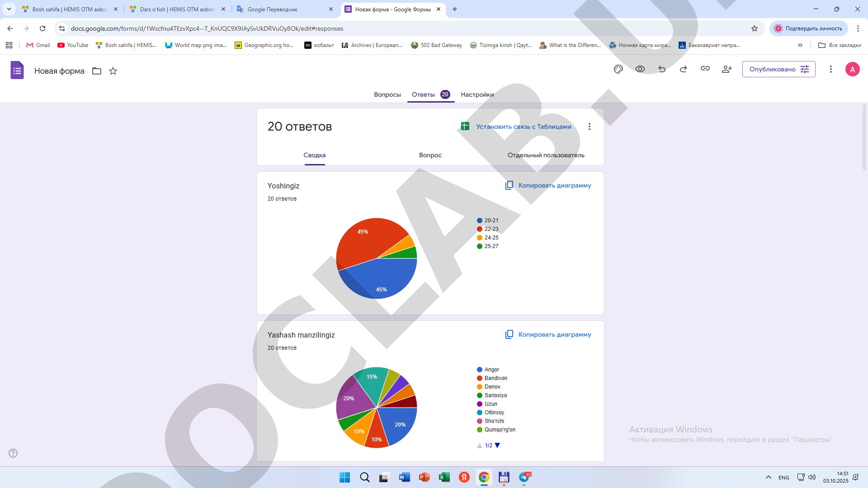
Task: Open Word from the taskbar
Action: [x=404, y=477]
